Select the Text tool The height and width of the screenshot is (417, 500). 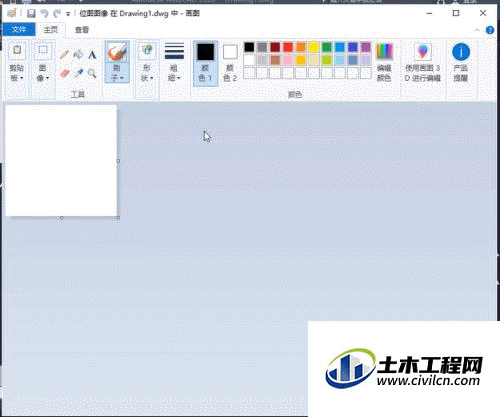pyautogui.click(x=92, y=54)
